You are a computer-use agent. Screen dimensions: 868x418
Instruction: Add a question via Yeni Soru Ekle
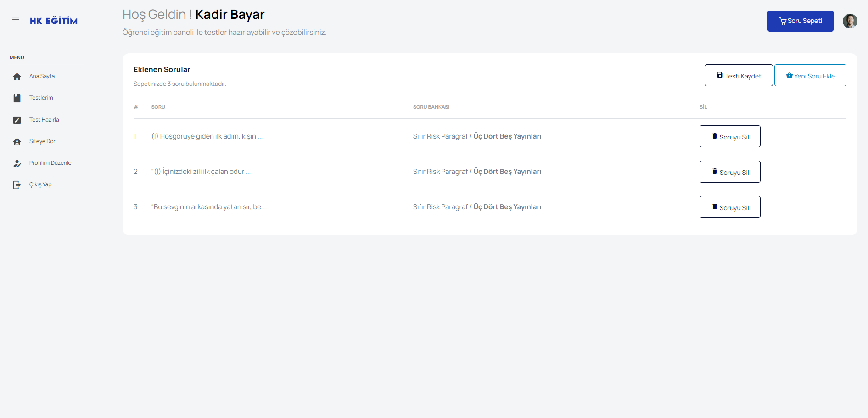(x=810, y=76)
